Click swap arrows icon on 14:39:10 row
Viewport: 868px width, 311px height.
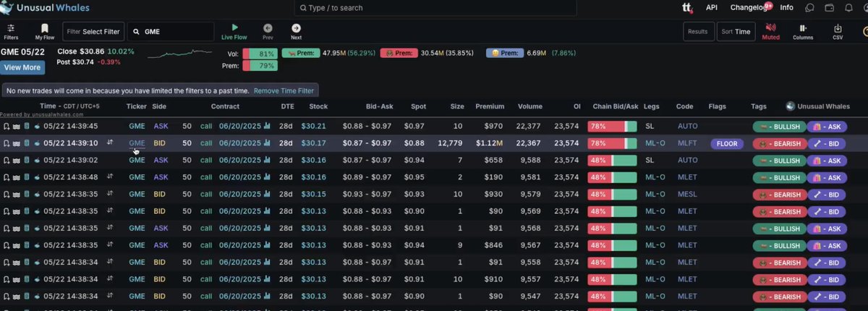point(110,143)
